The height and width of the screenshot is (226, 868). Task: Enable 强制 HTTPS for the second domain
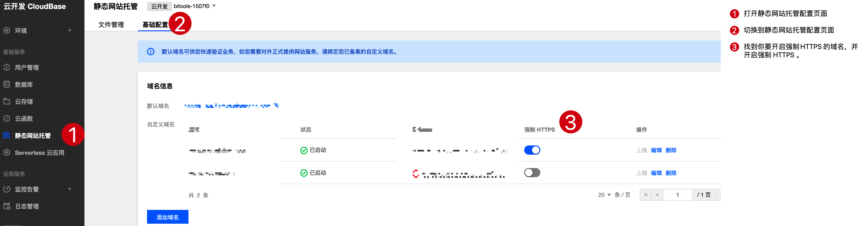(x=532, y=173)
